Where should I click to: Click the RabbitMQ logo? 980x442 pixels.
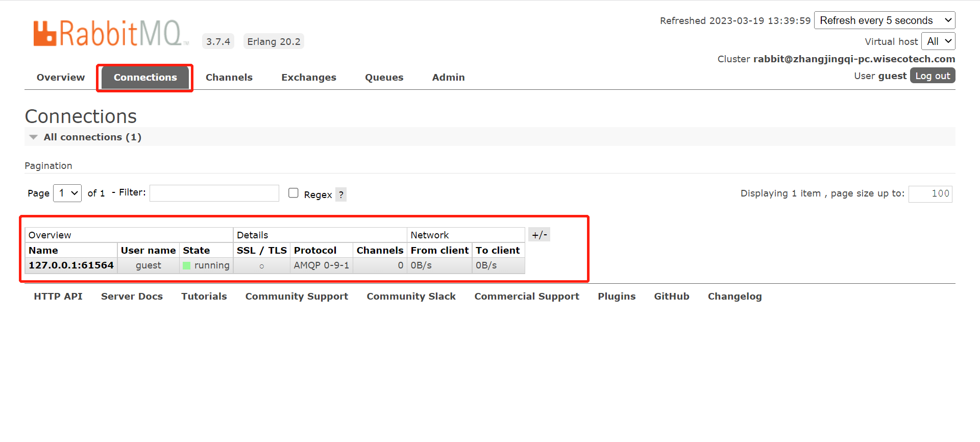point(110,34)
